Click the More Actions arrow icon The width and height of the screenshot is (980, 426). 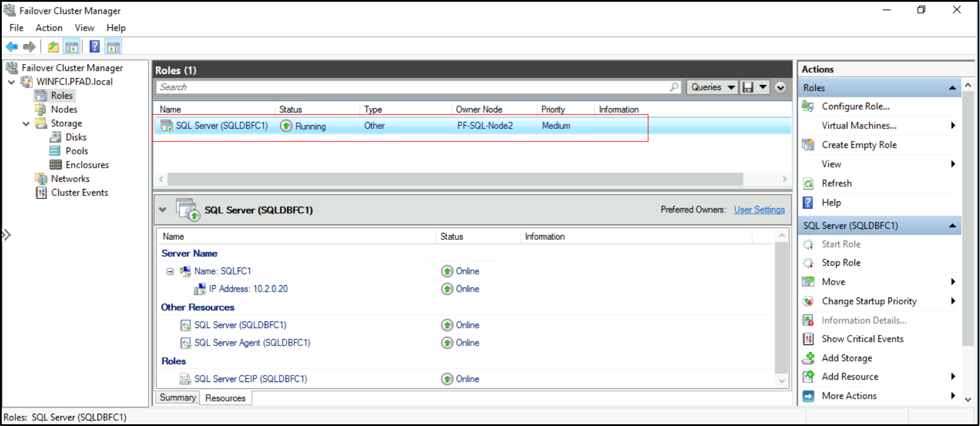click(x=809, y=396)
